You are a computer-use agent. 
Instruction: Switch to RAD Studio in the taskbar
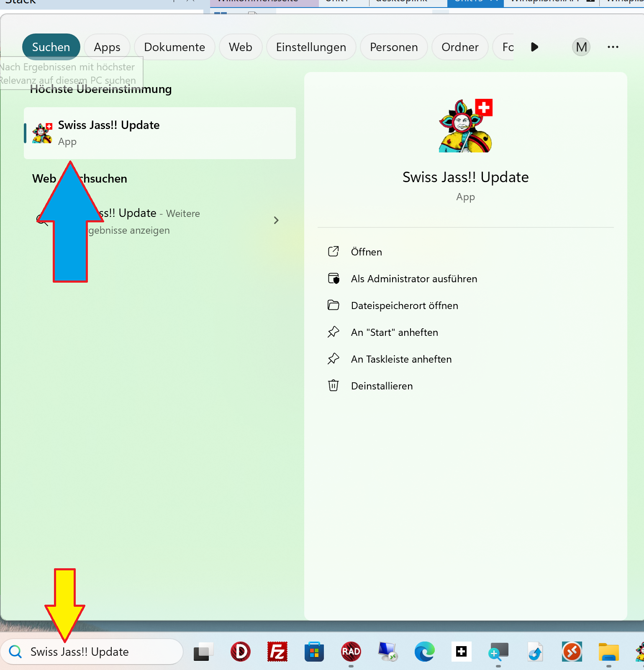pos(351,652)
